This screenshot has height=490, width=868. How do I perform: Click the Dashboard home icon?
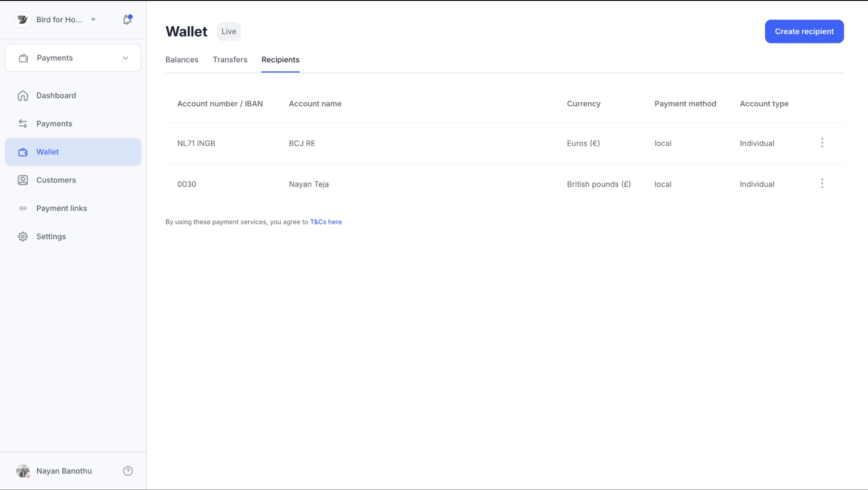[23, 95]
